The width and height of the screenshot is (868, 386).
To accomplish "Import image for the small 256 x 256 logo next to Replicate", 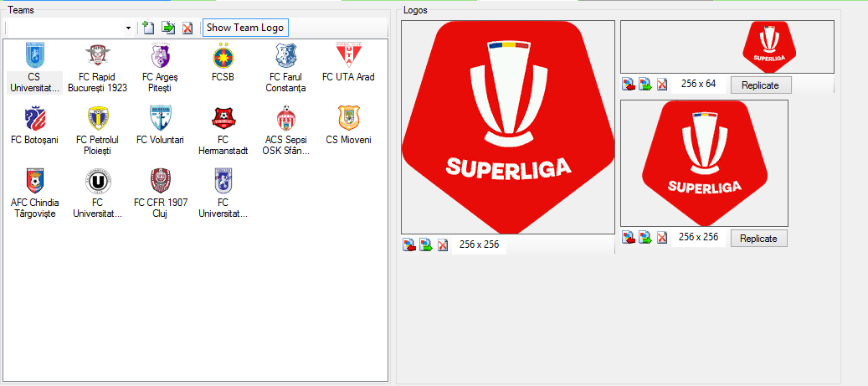I will coord(629,238).
